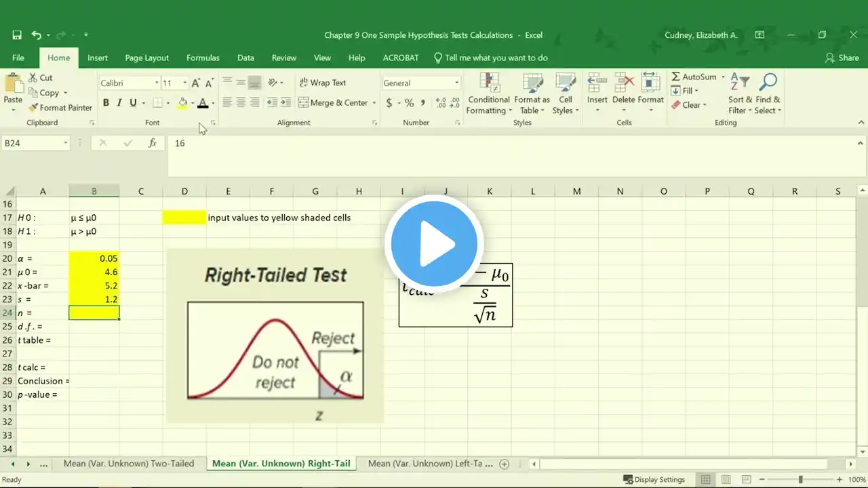
Task: Open the font size dropdown
Action: pos(184,83)
